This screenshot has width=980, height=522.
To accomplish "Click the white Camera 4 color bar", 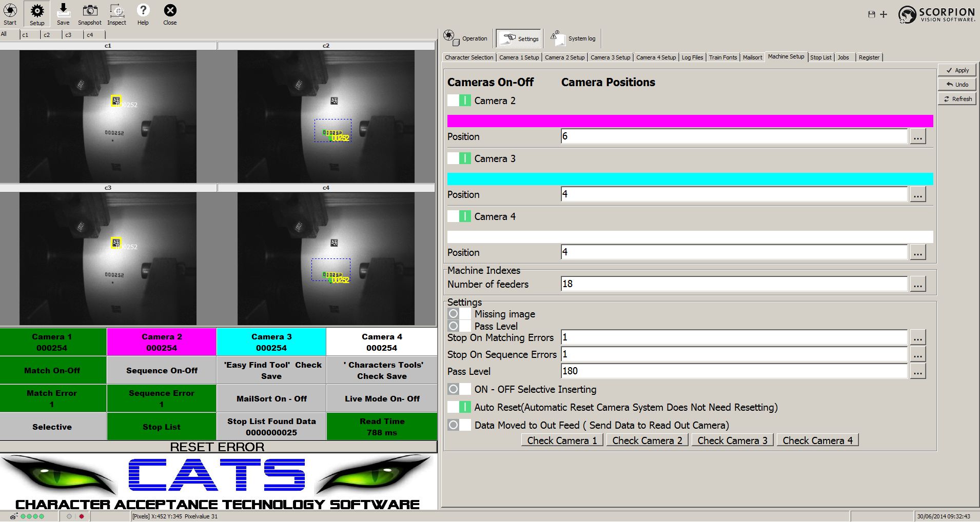I will [690, 237].
